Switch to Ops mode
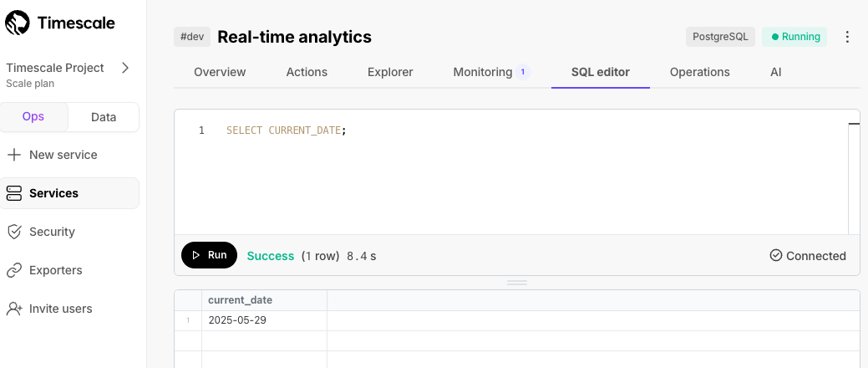 click(33, 117)
